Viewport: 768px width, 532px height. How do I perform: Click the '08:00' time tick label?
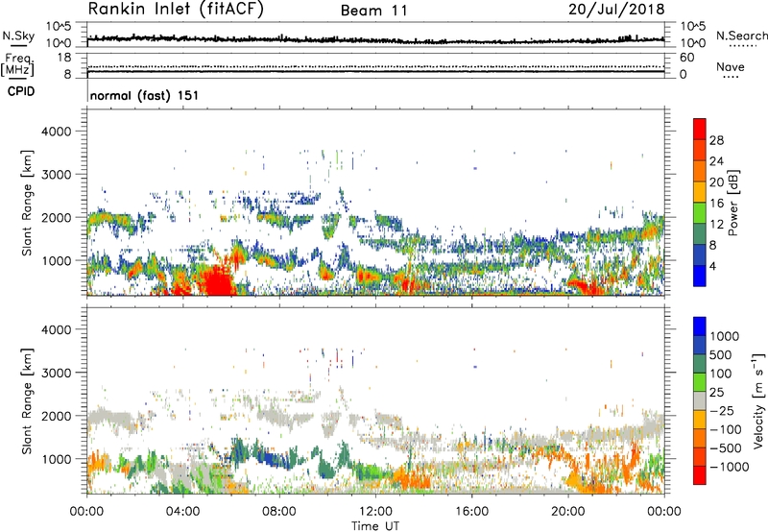click(279, 512)
